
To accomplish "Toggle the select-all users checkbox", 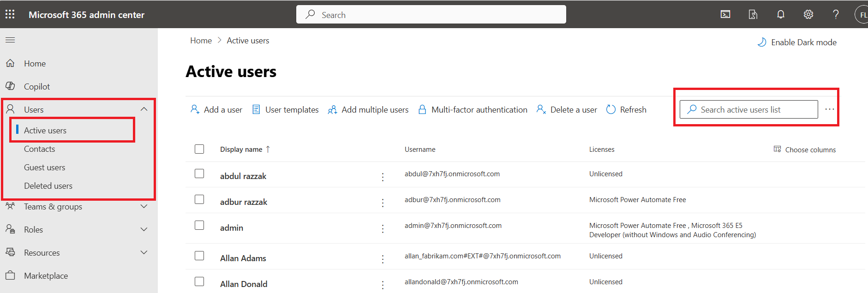I will (x=199, y=149).
